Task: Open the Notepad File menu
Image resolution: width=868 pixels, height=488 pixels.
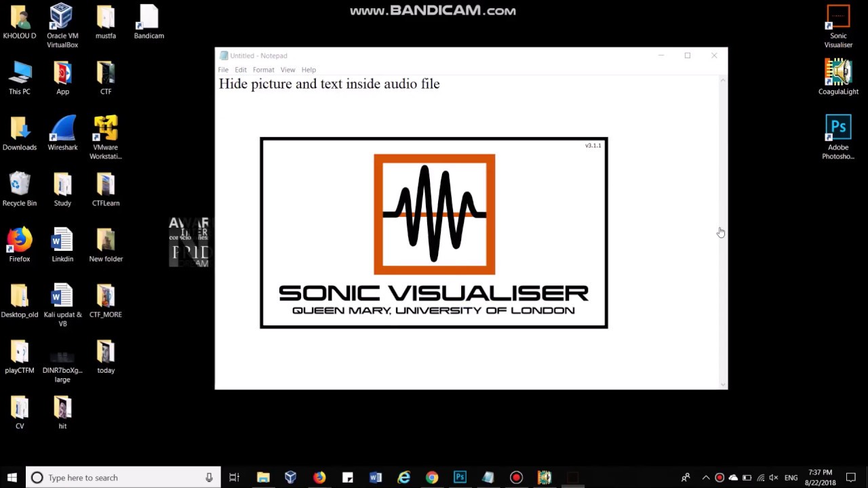Action: click(223, 70)
